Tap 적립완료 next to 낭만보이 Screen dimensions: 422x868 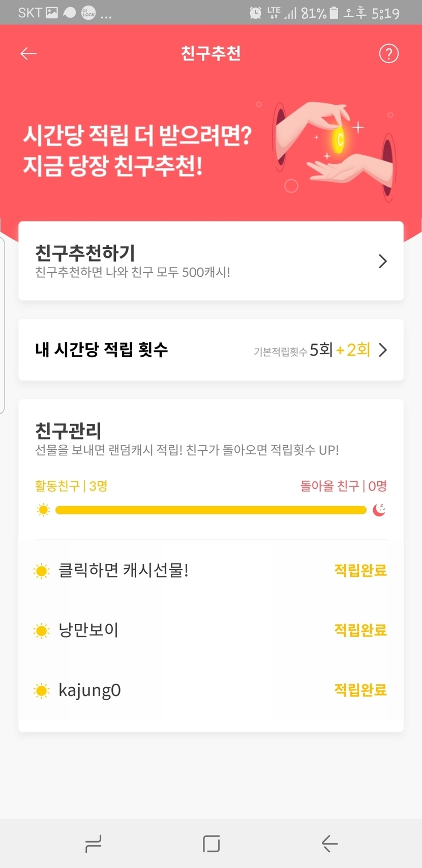coord(360,630)
